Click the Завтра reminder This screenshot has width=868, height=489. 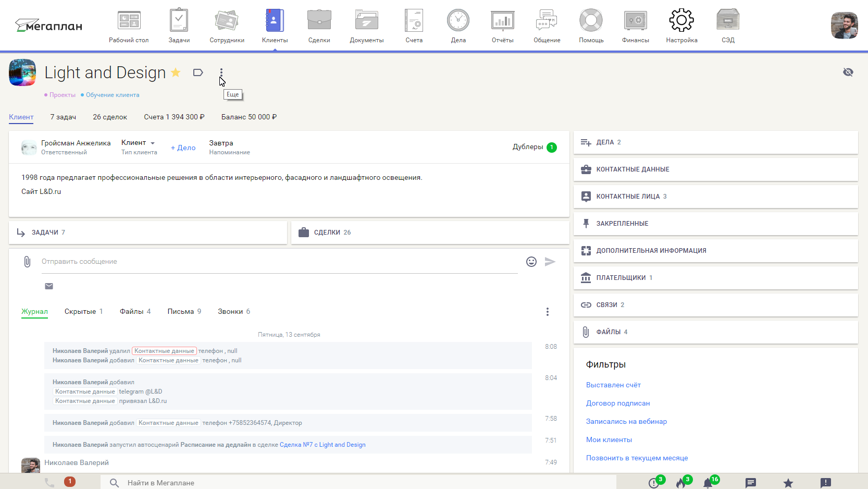(x=221, y=143)
